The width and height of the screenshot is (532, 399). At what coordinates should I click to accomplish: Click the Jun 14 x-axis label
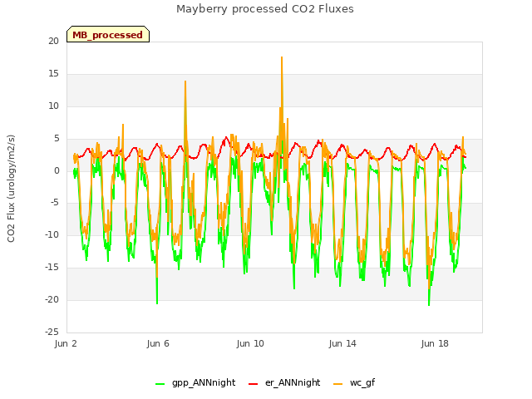(342, 343)
